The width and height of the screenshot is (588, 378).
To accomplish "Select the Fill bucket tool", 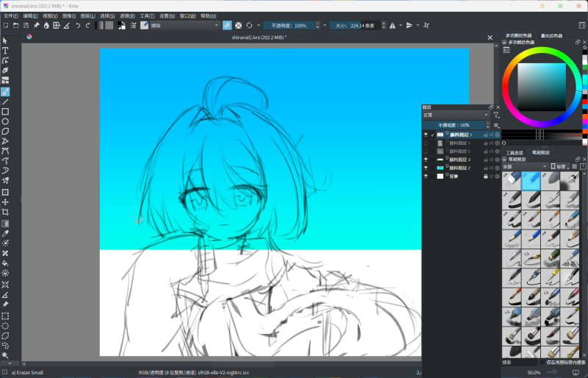I will [x=5, y=263].
